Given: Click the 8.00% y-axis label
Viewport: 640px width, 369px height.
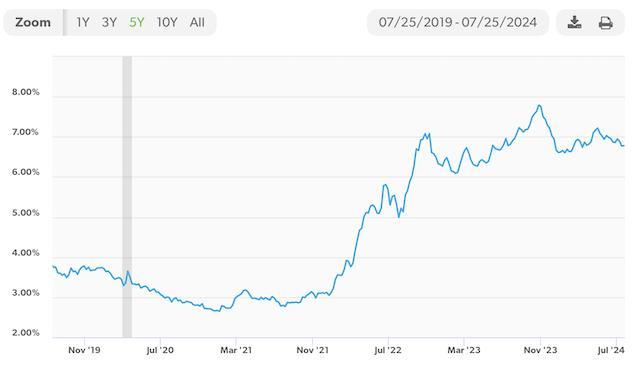Looking at the screenshot, I should pos(26,92).
